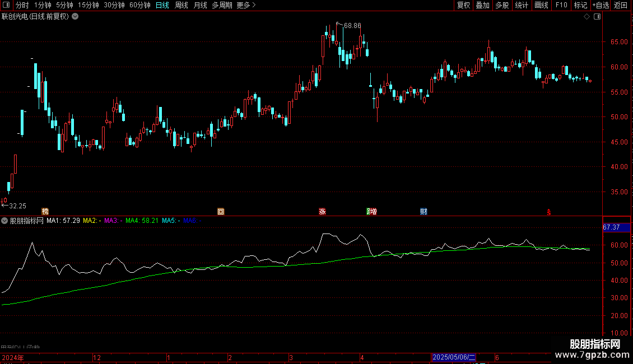633x364 pixels.
Task: Click the 2024年 label on time axis
Action: 13,357
